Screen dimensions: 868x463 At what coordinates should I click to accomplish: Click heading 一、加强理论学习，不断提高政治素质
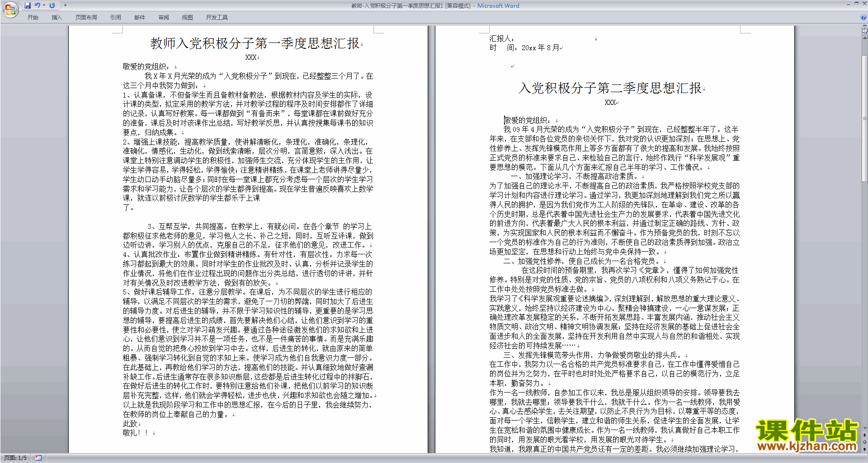point(574,177)
